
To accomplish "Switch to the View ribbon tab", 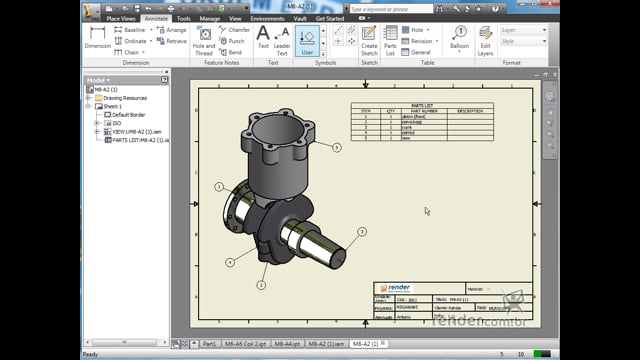I will tap(235, 18).
